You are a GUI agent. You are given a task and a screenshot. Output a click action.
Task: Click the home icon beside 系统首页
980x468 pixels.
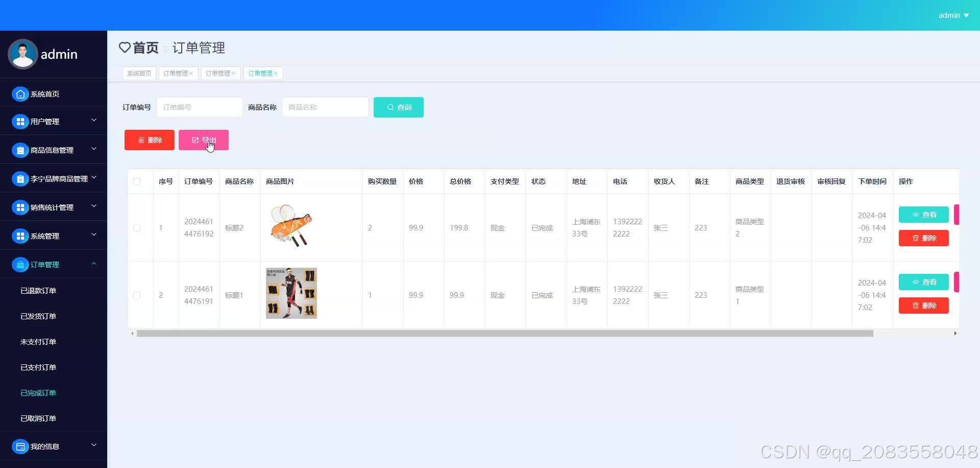20,94
